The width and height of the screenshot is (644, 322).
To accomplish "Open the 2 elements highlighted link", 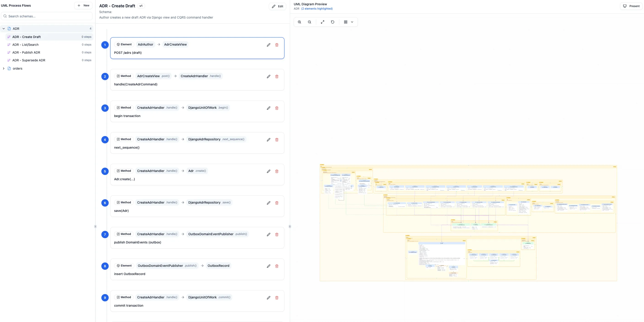I will pyautogui.click(x=317, y=8).
